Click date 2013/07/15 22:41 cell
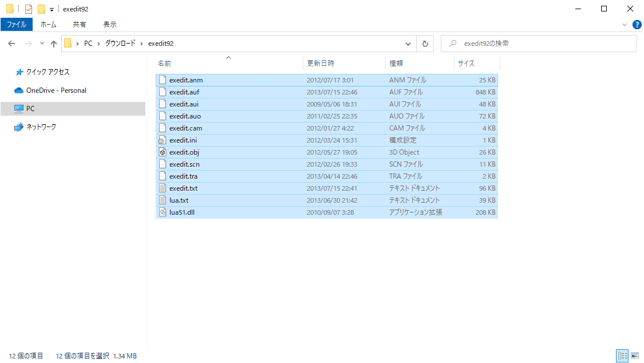Image resolution: width=644 pixels, height=363 pixels. pyautogui.click(x=332, y=188)
